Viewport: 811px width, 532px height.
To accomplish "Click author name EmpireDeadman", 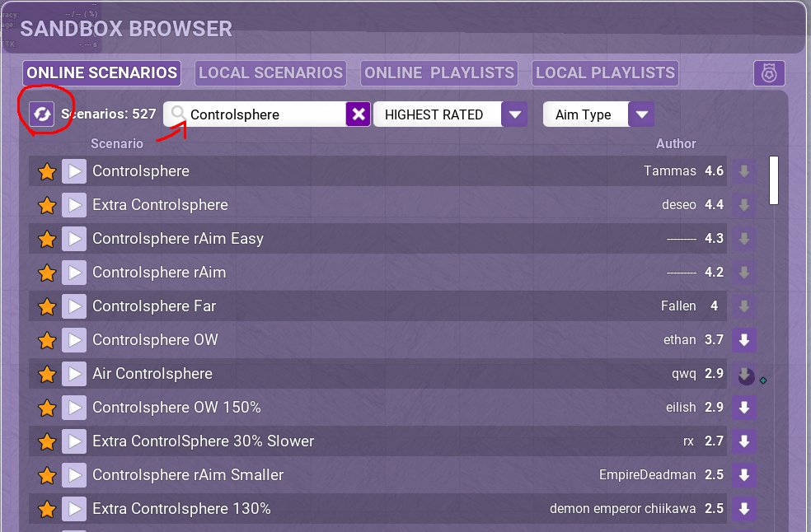I will [x=648, y=474].
